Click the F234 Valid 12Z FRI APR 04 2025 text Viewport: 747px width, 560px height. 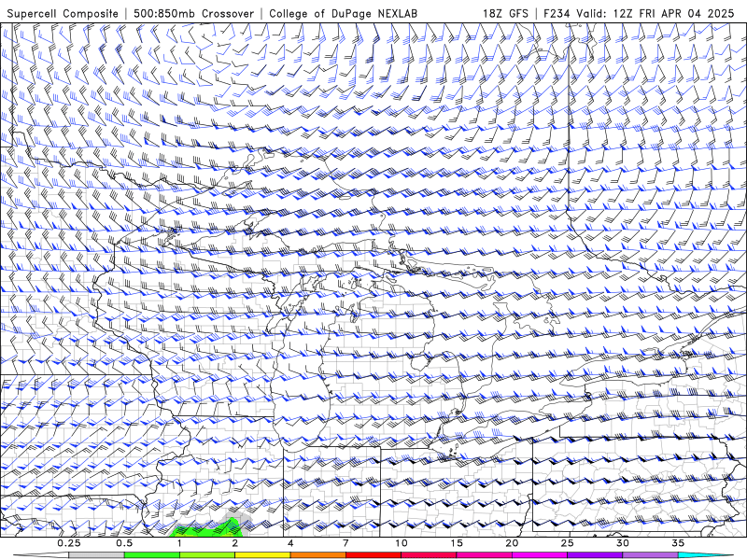tap(639, 13)
